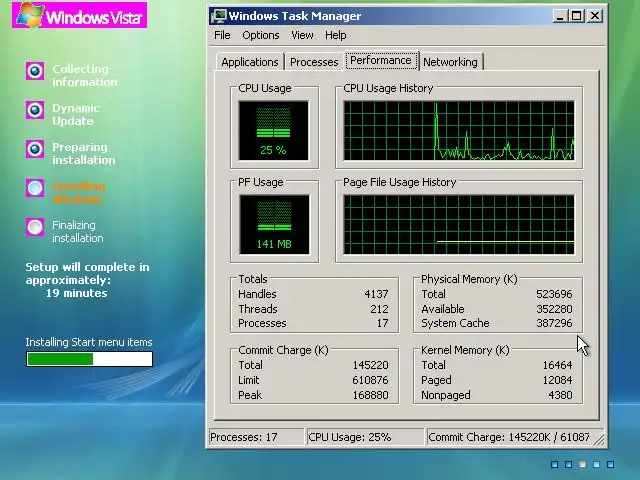Maximize the Task Manager window
The height and width of the screenshot is (480, 640).
577,16
